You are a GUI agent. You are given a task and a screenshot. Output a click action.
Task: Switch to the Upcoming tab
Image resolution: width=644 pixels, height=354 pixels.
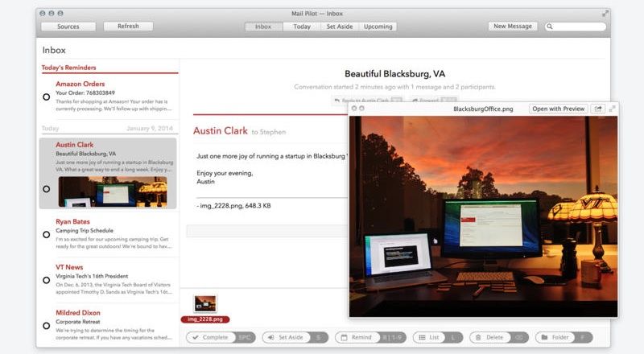click(378, 27)
